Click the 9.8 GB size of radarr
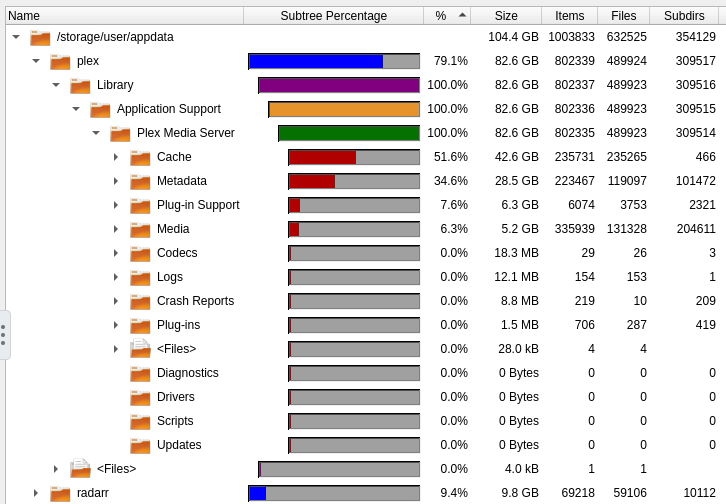The width and height of the screenshot is (726, 504). click(x=520, y=493)
